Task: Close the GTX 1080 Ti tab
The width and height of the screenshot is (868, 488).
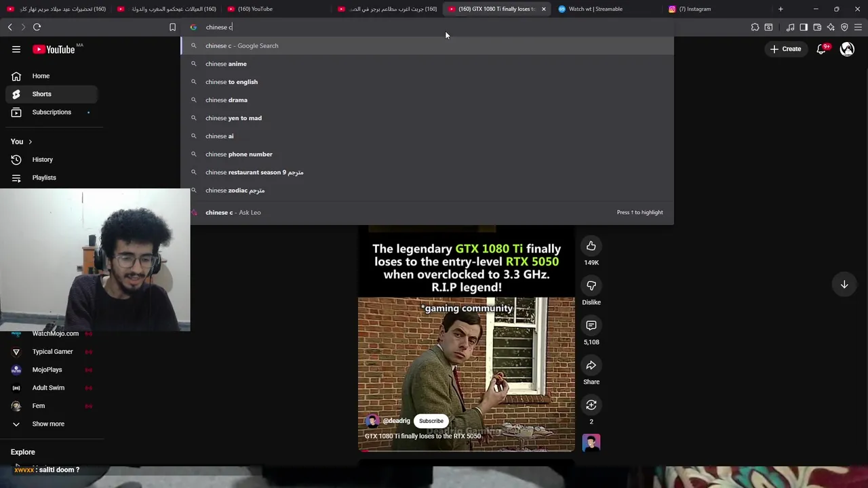Action: click(543, 9)
